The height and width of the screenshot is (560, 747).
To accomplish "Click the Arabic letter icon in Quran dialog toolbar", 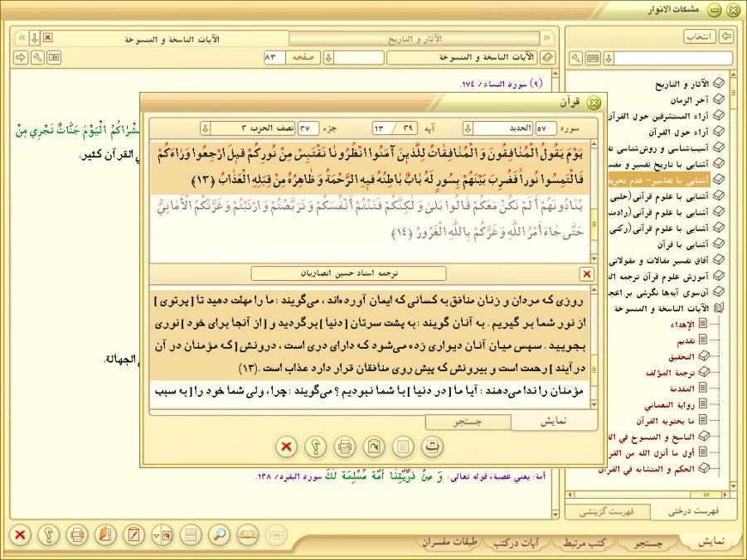I will pos(432,447).
